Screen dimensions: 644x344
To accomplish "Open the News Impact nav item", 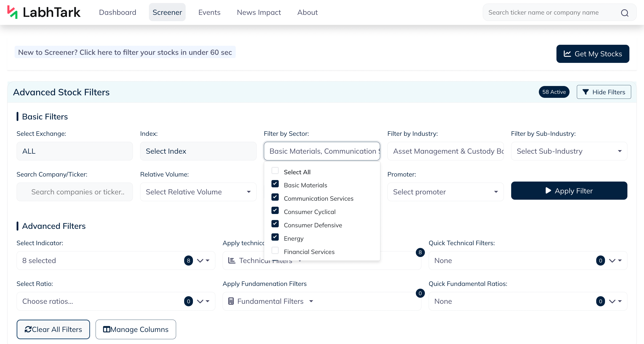I will coord(259,12).
